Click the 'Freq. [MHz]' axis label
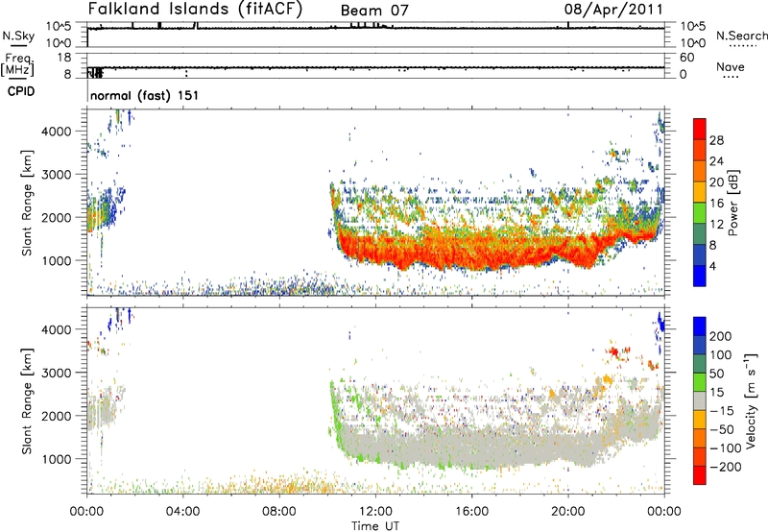Viewport: 768px width, 532px height. [x=18, y=64]
